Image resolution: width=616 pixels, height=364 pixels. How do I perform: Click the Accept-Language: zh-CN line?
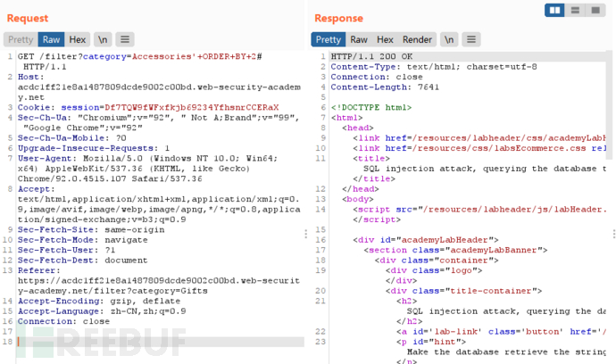pyautogui.click(x=102, y=311)
